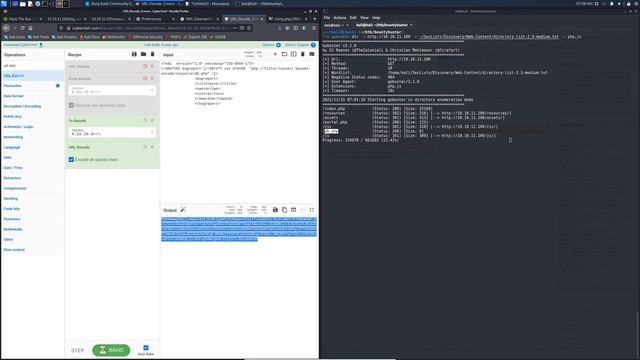Viewport: 640px width, 360px height.
Task: Click the Favourites star icon
Action: click(58, 86)
